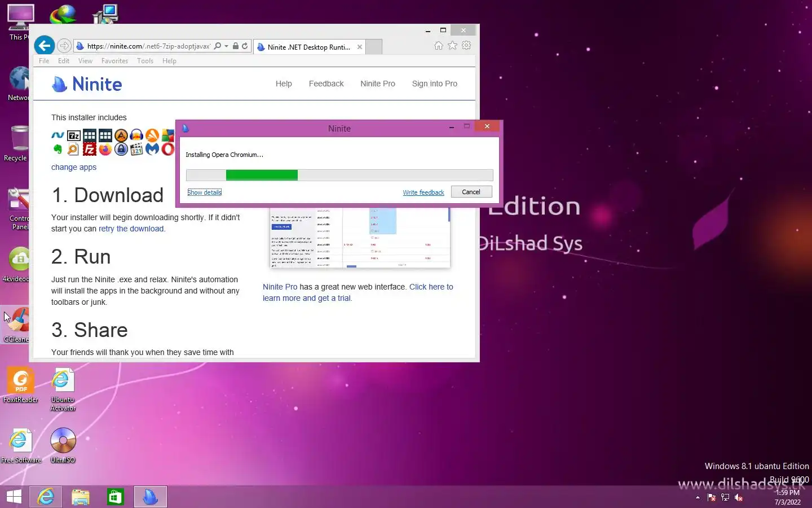
Task: Open the favorites star in Internet Explorer
Action: 452,46
